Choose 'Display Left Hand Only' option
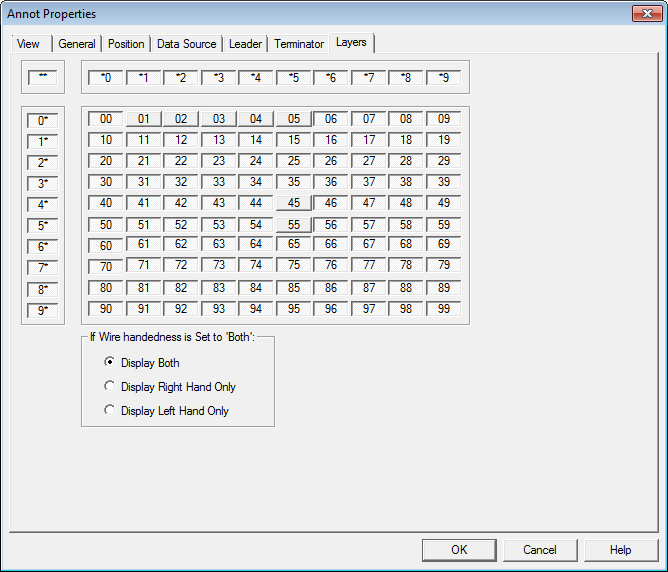 (x=110, y=411)
